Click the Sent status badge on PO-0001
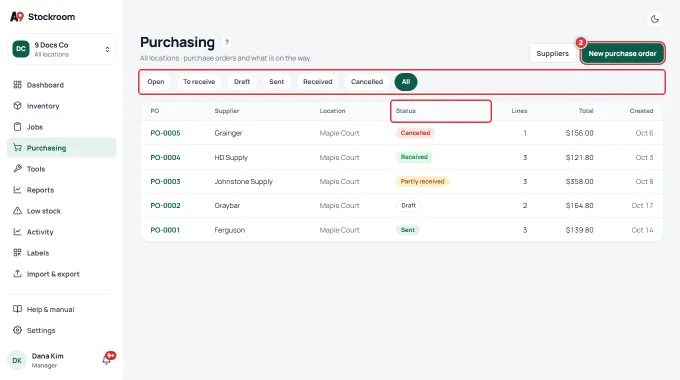Screen dimensions: 680x380 [x=408, y=229]
